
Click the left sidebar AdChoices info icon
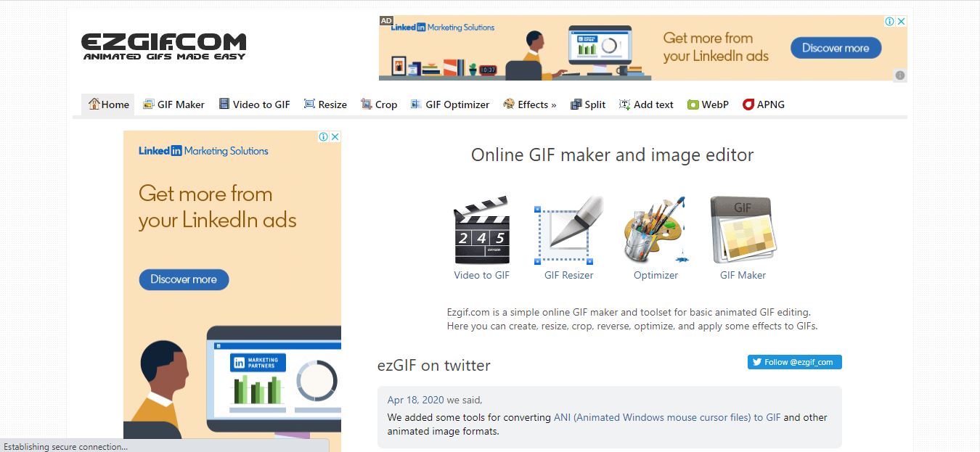(324, 136)
